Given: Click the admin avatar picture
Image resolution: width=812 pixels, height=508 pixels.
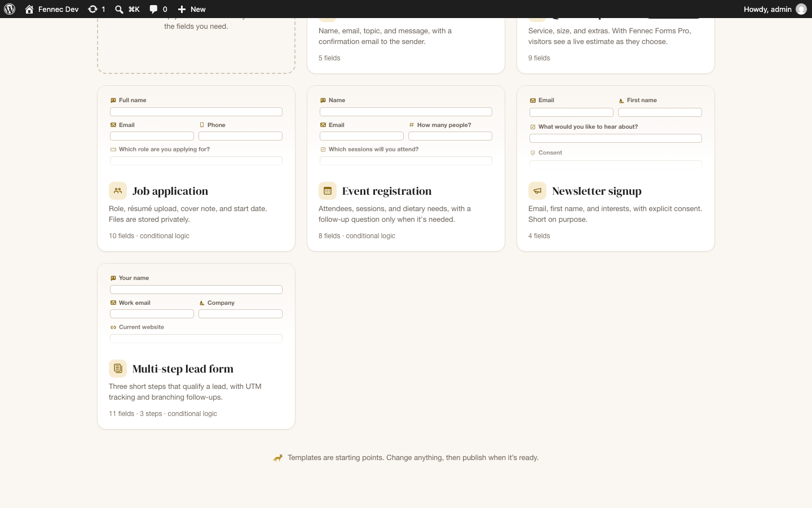Looking at the screenshot, I should pos(801,9).
